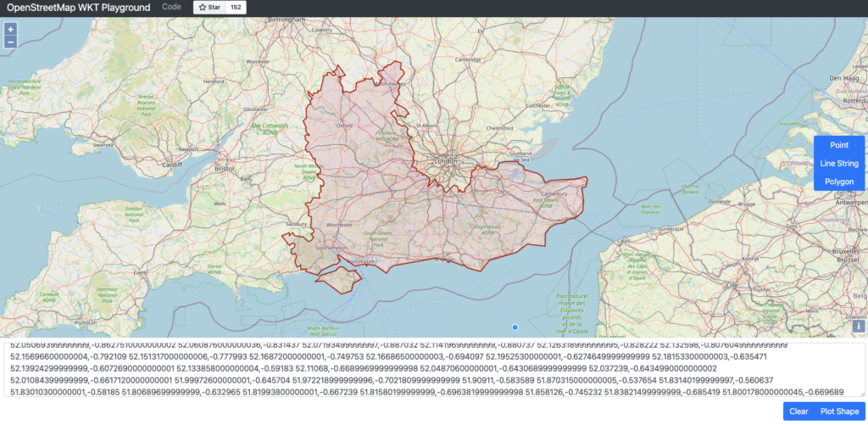The height and width of the screenshot is (425, 868).
Task: Click the blue point marker in the Channel
Action: tap(515, 327)
